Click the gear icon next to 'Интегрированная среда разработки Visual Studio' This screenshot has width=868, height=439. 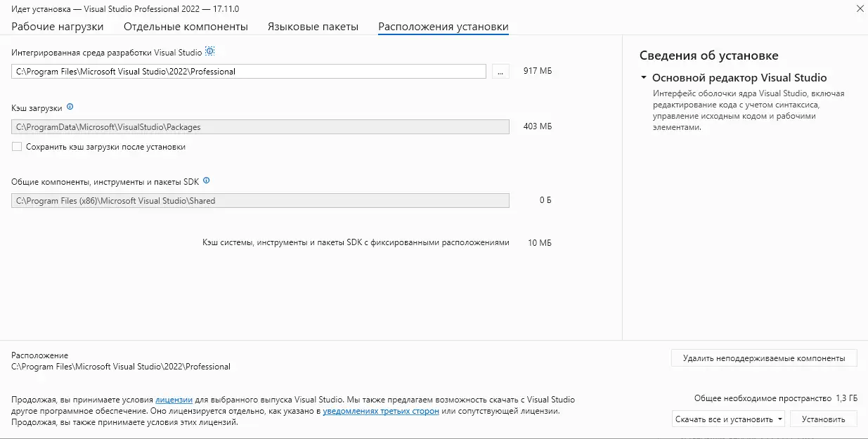pos(209,51)
